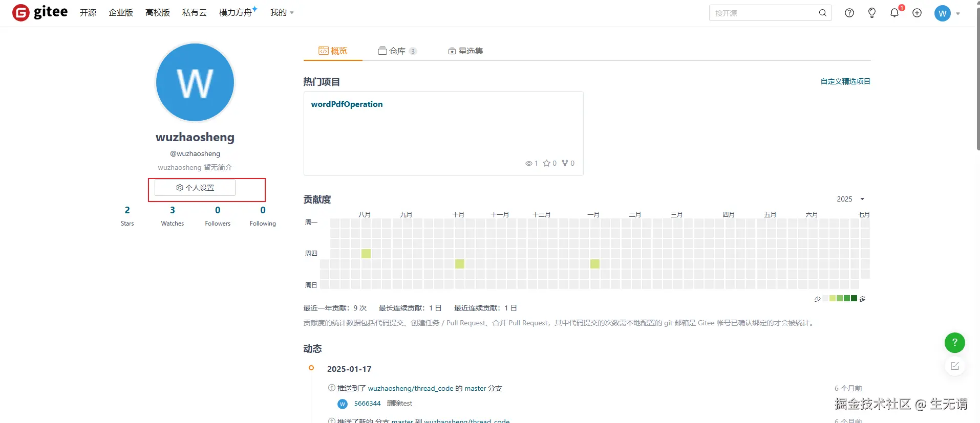The width and height of the screenshot is (980, 423).
Task: Click the 3 Watches counter
Action: (x=173, y=216)
